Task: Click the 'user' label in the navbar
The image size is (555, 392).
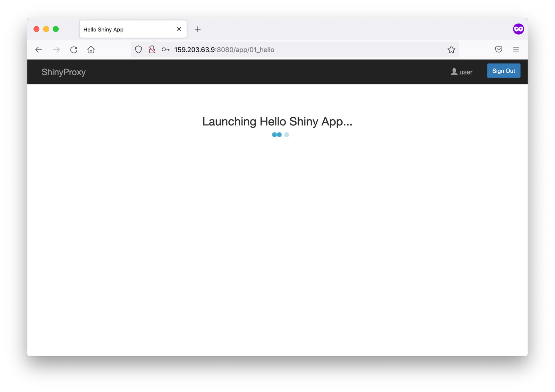Action: (466, 72)
